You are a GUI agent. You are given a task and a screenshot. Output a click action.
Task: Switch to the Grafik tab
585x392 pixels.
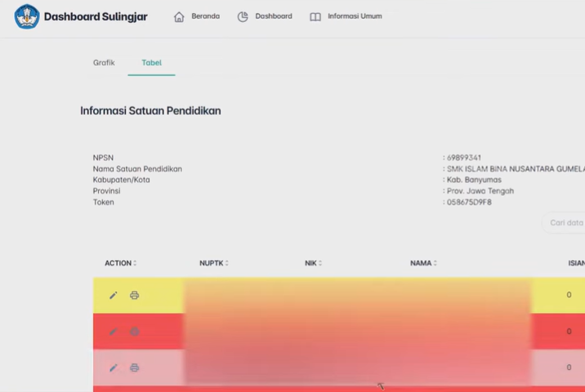pyautogui.click(x=104, y=63)
